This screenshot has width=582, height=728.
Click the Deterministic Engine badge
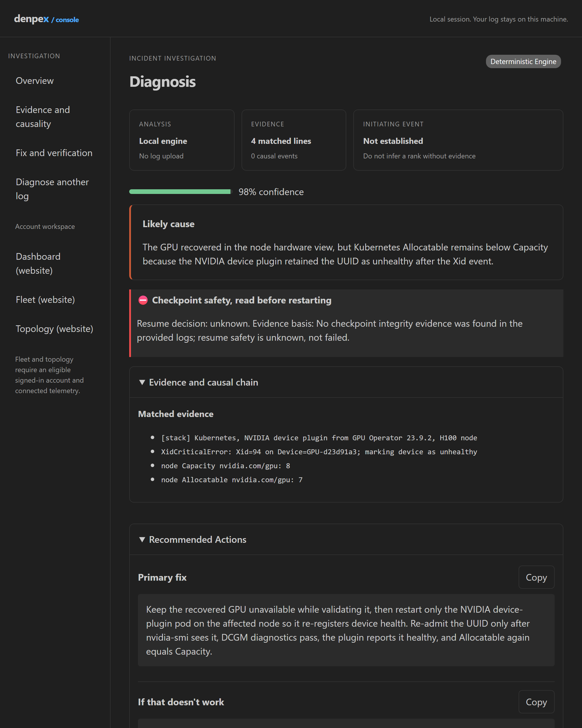pyautogui.click(x=523, y=61)
